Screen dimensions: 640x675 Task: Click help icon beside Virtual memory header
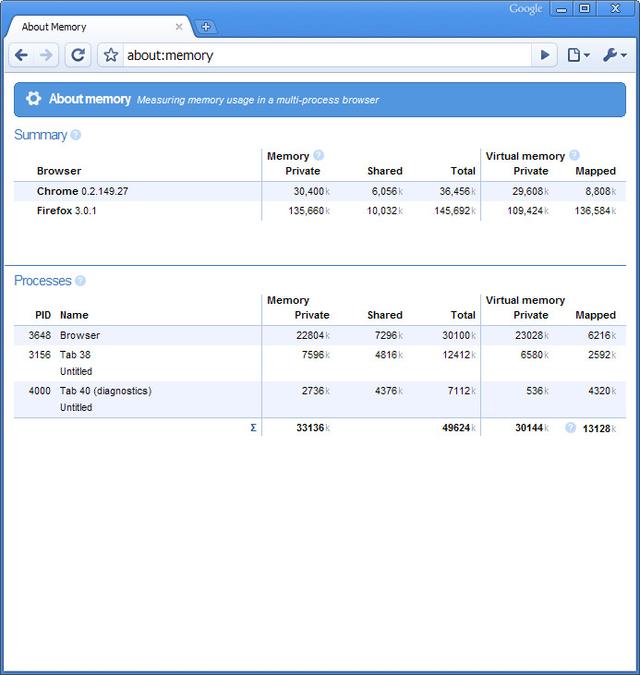click(574, 156)
